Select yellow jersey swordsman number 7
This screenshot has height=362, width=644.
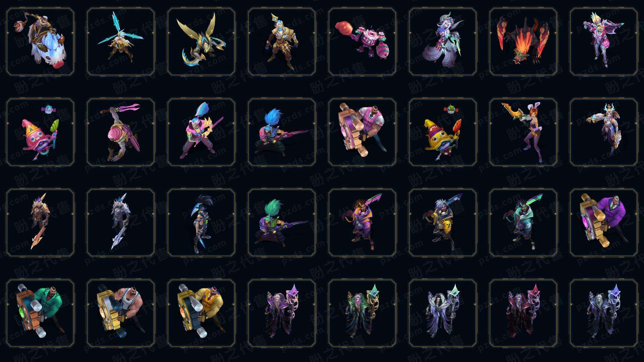(x=443, y=223)
